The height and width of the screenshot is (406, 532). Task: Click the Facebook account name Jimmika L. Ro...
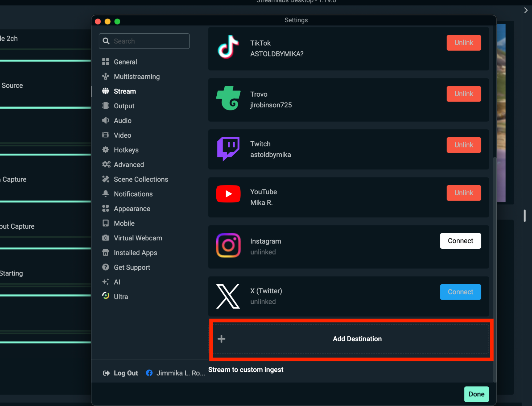tap(180, 373)
